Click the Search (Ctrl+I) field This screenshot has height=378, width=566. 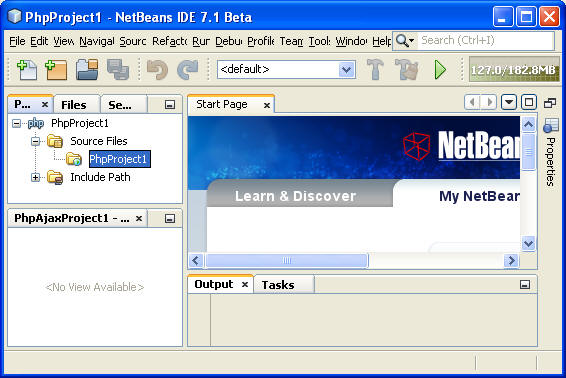486,40
